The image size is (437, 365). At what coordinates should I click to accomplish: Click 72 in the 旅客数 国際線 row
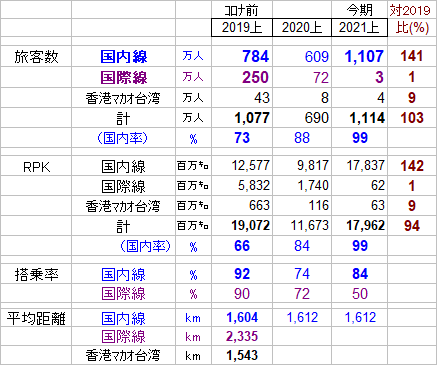click(321, 78)
